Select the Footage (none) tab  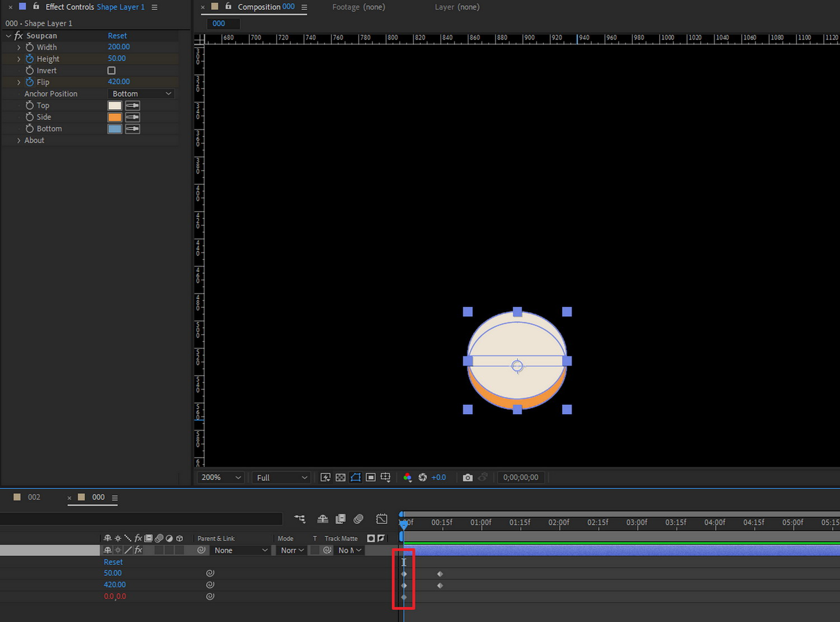click(x=358, y=7)
